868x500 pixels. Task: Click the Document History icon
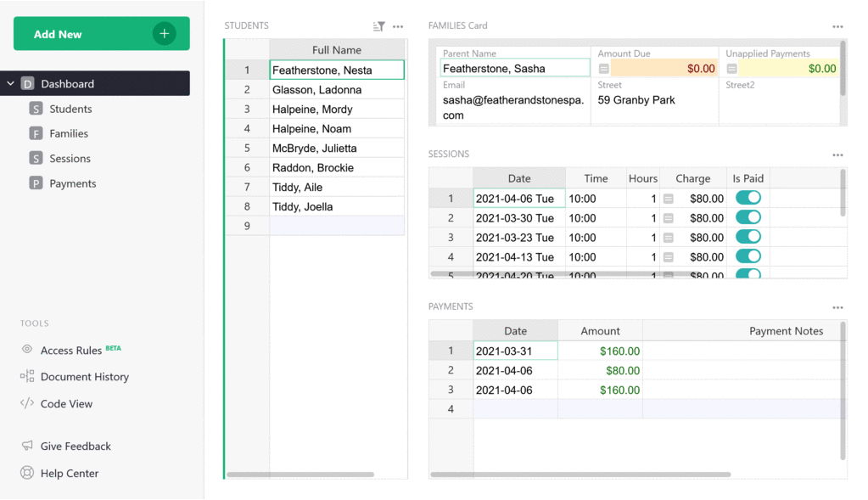pos(27,377)
